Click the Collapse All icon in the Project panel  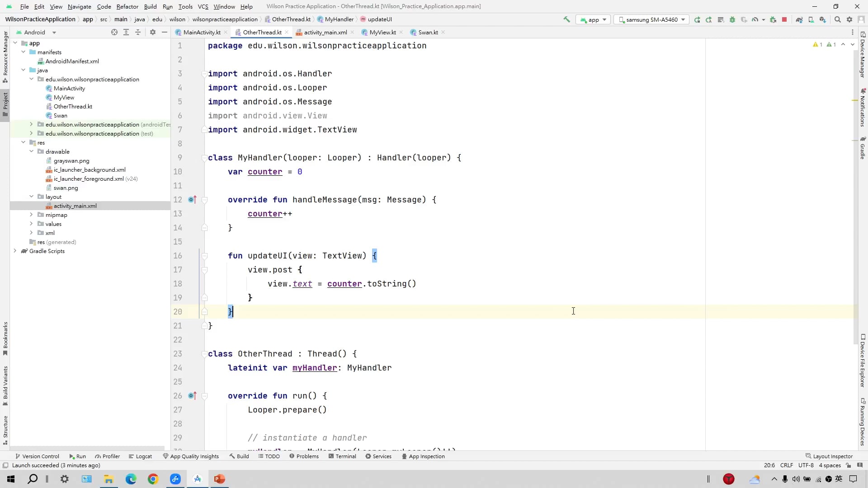coord(138,32)
